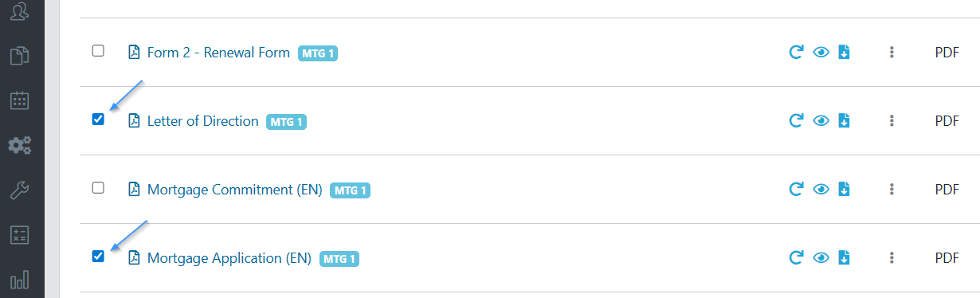Check the Form 2 - Renewal Form checkbox
Viewport: 980px width, 298px height.
coord(98,51)
